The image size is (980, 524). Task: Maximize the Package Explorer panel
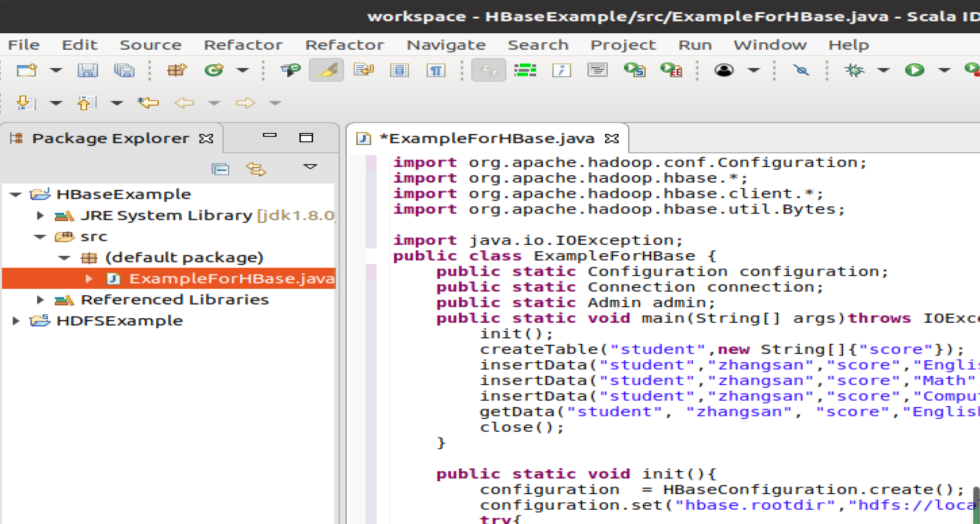[306, 137]
